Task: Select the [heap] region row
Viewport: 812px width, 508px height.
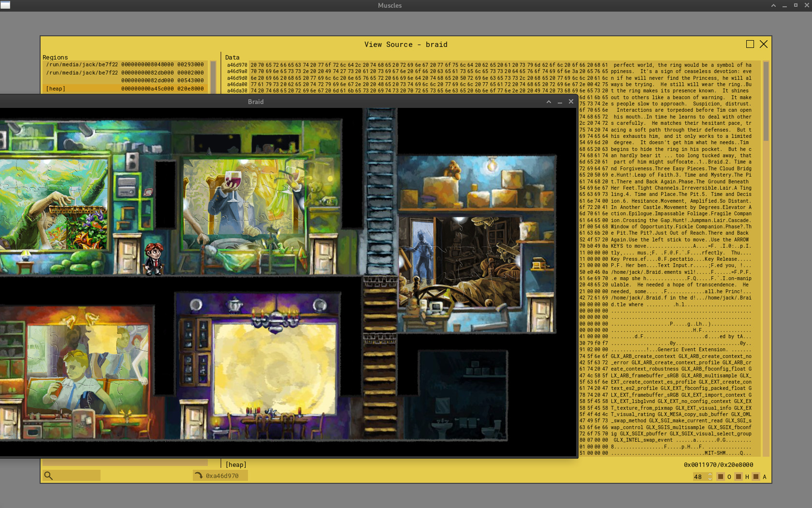Action: tap(125, 89)
